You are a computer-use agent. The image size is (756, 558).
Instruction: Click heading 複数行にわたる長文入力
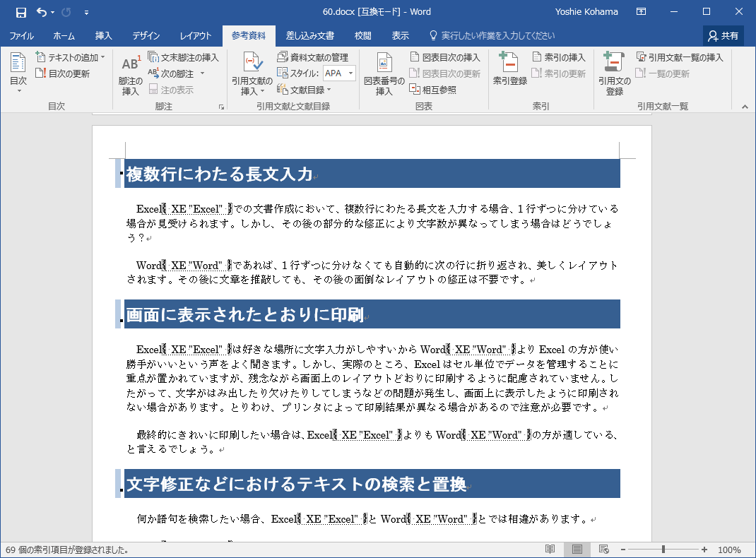(x=219, y=174)
